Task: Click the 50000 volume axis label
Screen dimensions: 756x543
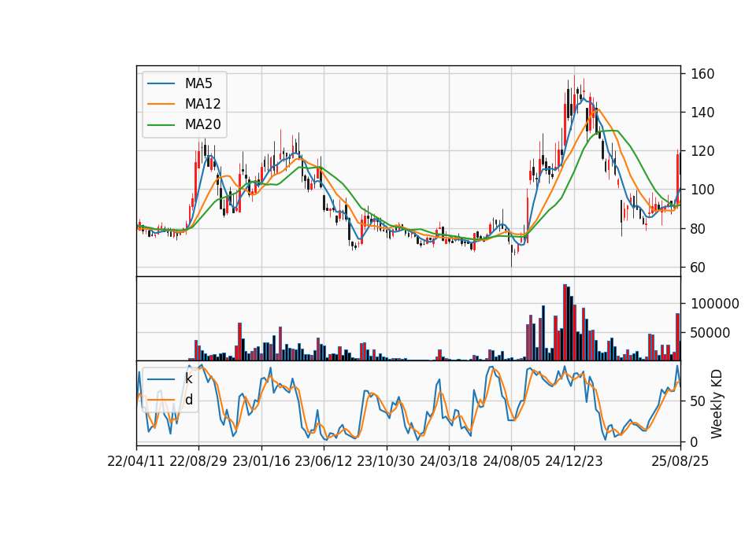Action: [x=710, y=332]
